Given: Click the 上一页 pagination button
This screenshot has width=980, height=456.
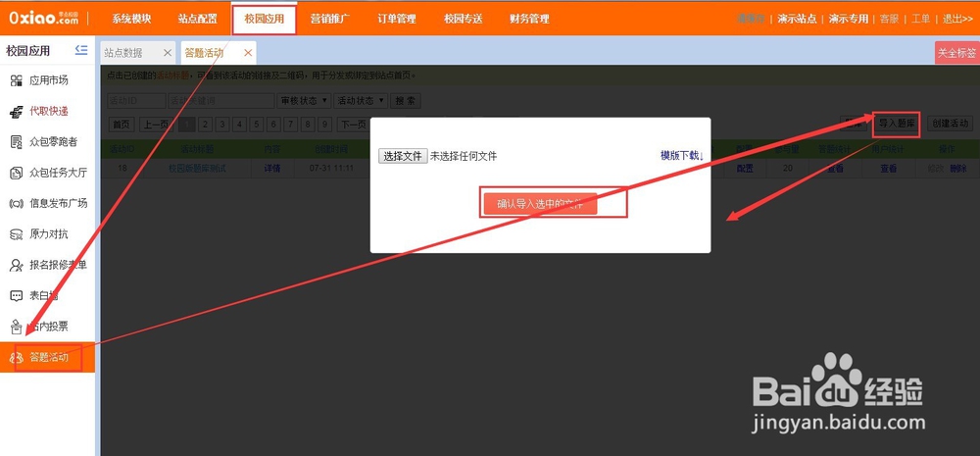Looking at the screenshot, I should (x=155, y=124).
